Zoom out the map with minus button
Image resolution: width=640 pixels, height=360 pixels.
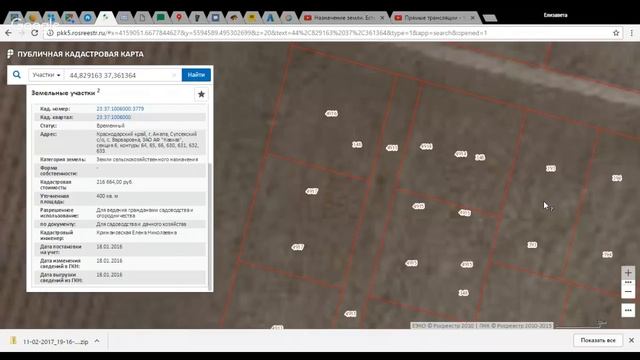[x=628, y=291]
